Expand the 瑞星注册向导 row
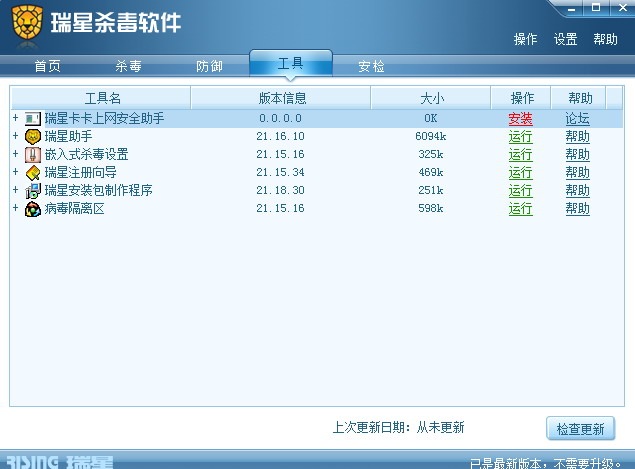635x469 pixels. [x=15, y=172]
